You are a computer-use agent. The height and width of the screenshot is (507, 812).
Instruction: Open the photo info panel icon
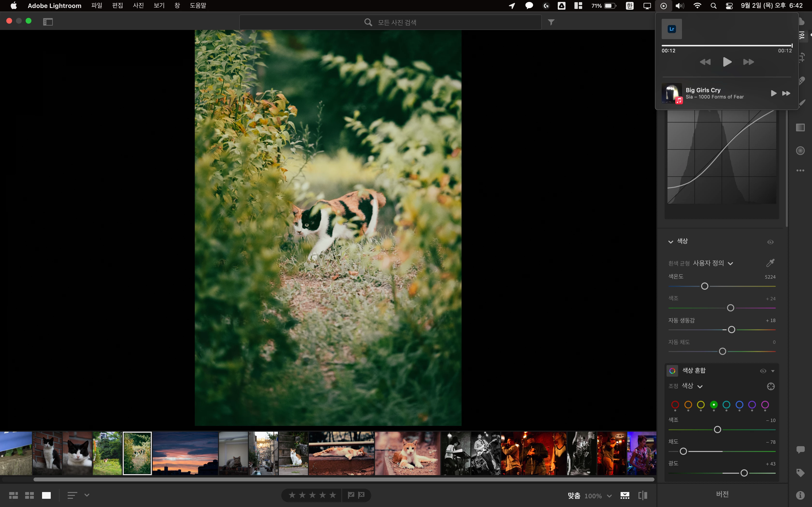coord(800,495)
